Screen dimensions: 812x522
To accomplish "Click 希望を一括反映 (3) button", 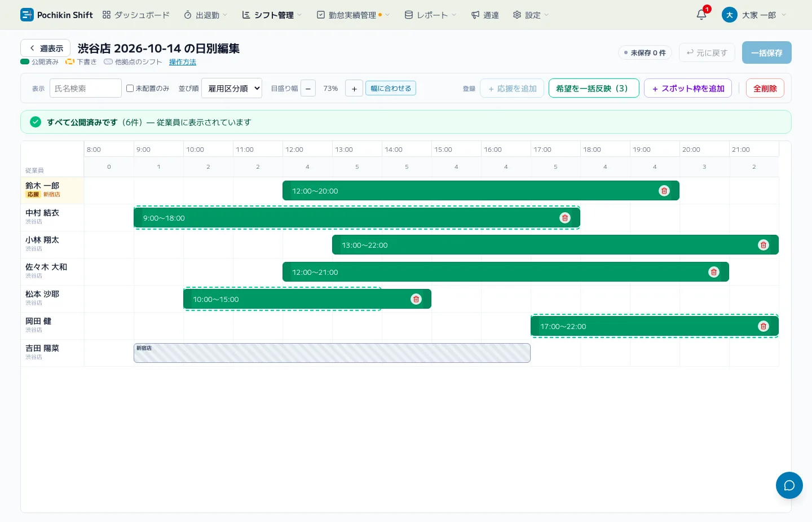I will [594, 88].
